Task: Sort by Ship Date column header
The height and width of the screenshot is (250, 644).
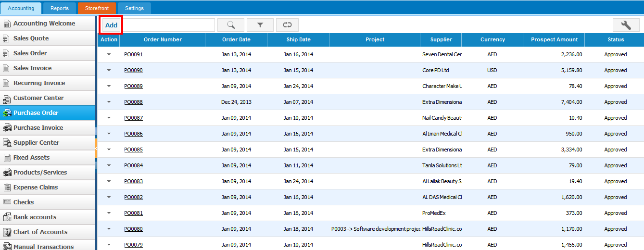Action: point(298,39)
